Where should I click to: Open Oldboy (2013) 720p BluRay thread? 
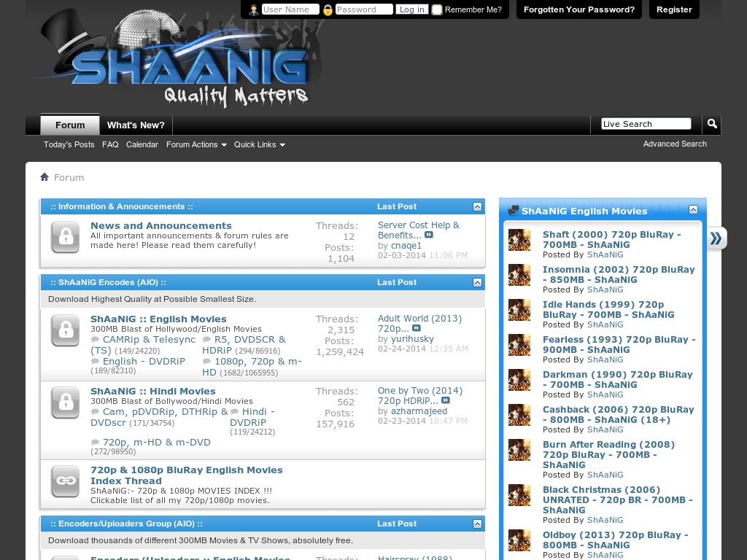tap(616, 540)
